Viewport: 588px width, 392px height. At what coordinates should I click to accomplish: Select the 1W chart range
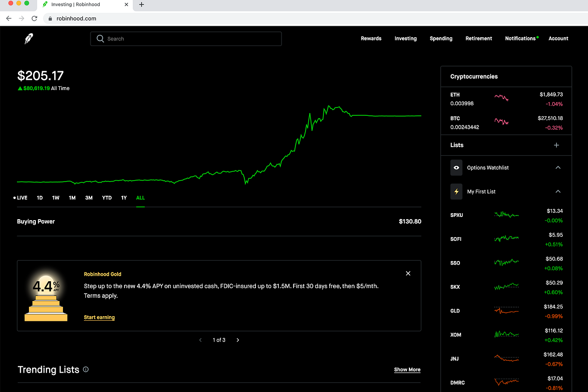56,198
